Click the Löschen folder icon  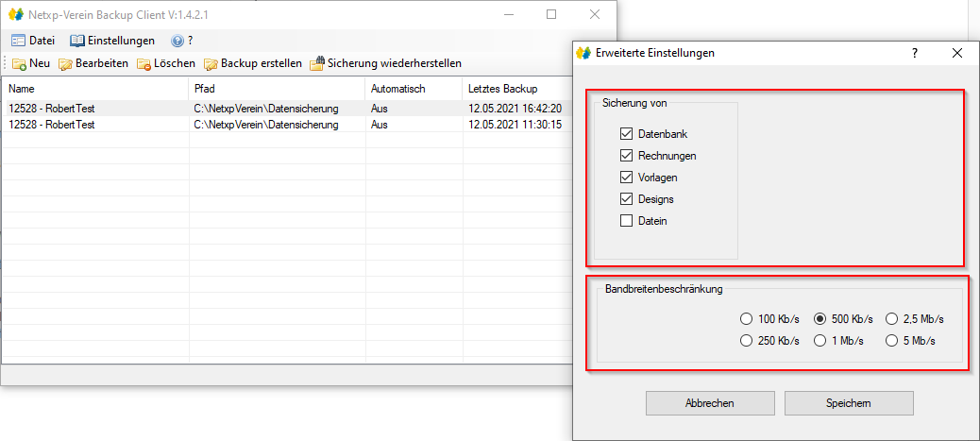(144, 64)
